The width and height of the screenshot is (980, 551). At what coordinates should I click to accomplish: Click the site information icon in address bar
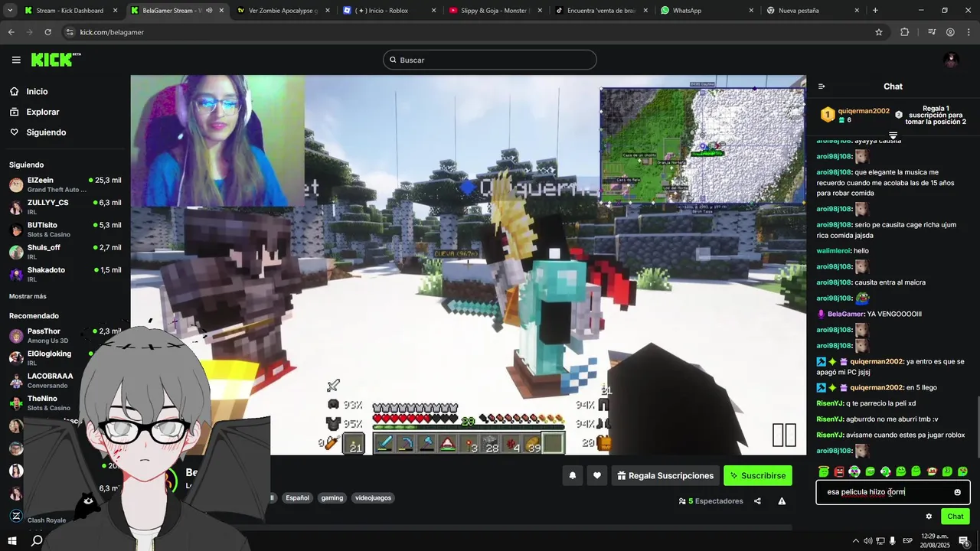coord(70,32)
